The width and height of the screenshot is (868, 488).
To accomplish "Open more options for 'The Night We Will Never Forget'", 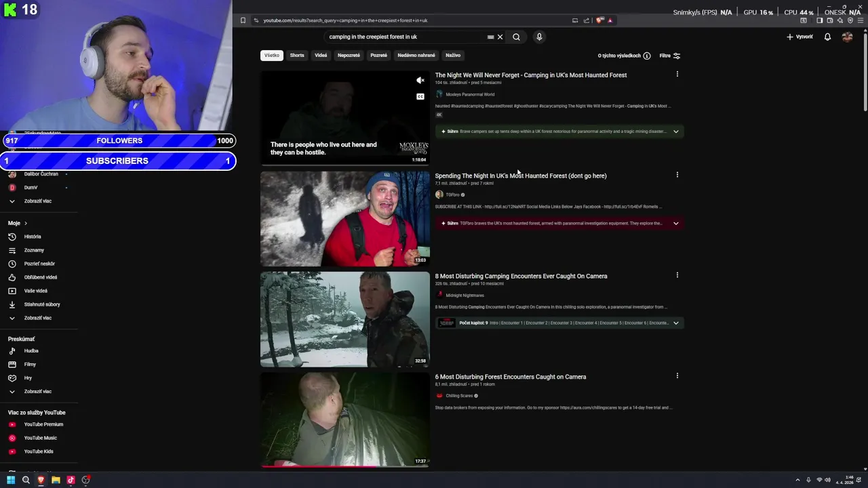I will coord(677,75).
